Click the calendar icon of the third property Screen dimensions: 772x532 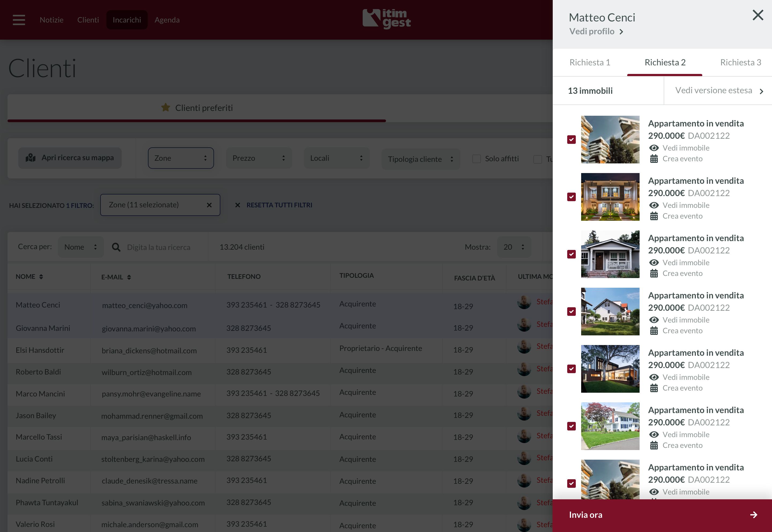[654, 274]
